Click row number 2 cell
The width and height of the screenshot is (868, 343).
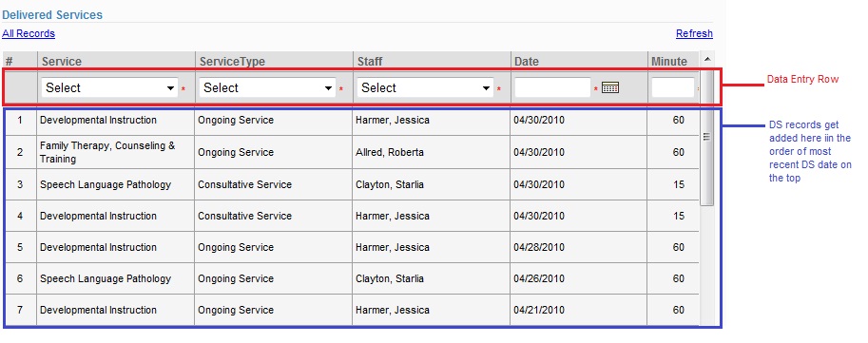[x=20, y=152]
